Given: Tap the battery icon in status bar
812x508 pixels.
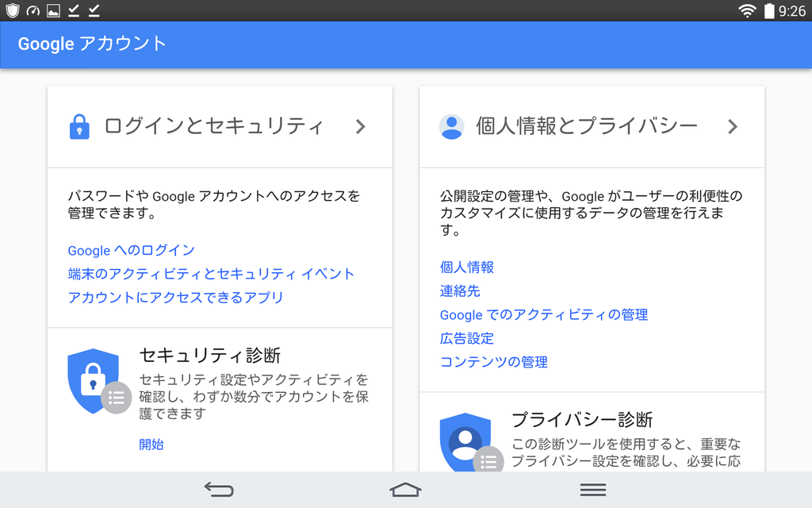Looking at the screenshot, I should pyautogui.click(x=769, y=10).
